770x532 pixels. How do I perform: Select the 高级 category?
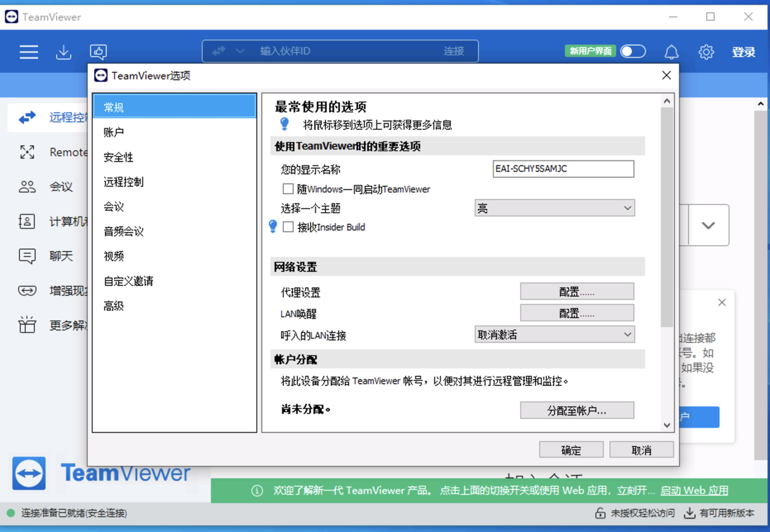click(175, 306)
